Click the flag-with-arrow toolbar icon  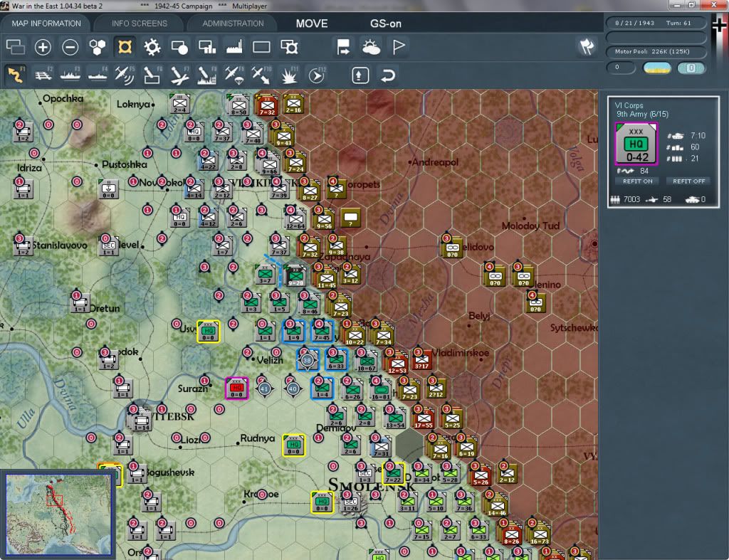(x=343, y=47)
